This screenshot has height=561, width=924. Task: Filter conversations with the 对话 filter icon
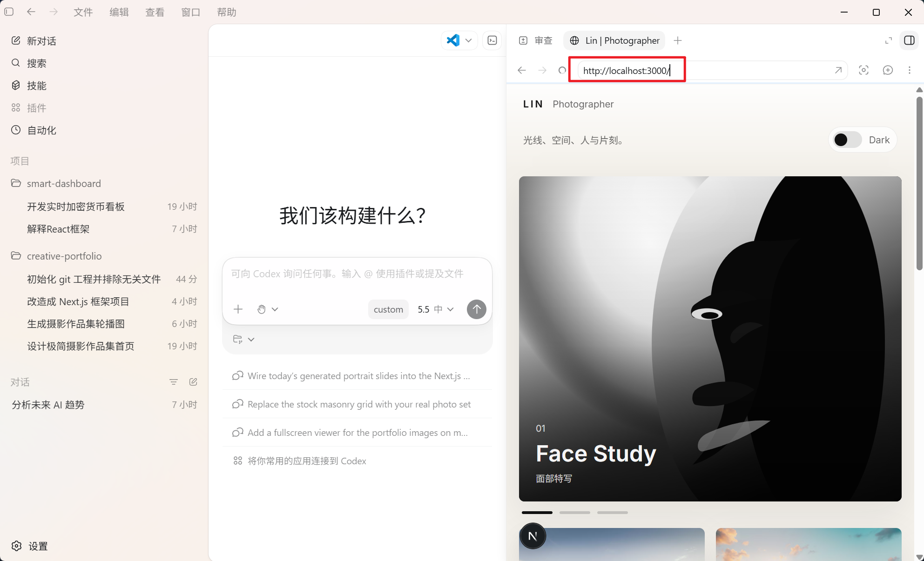174,382
